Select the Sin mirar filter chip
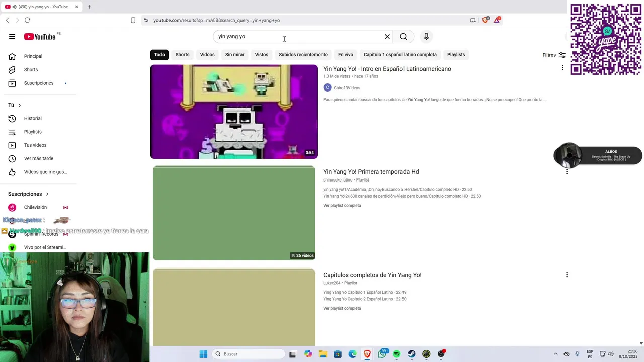 point(234,55)
